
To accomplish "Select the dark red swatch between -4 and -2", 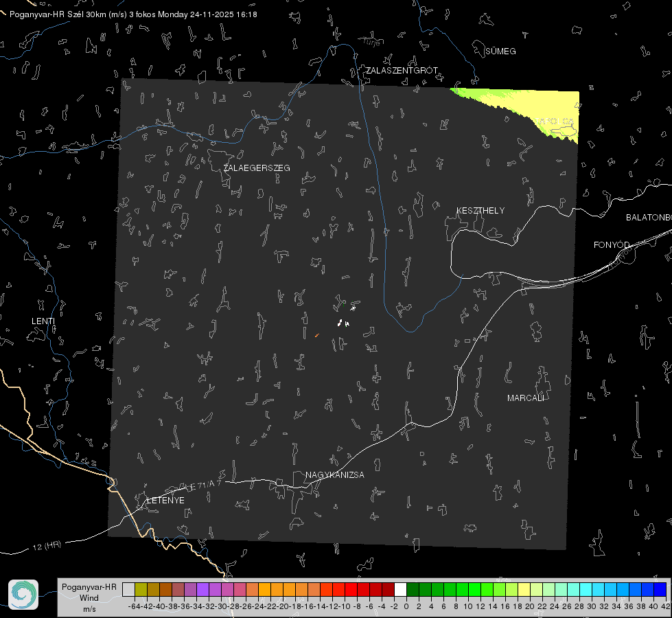I will click(x=388, y=590).
